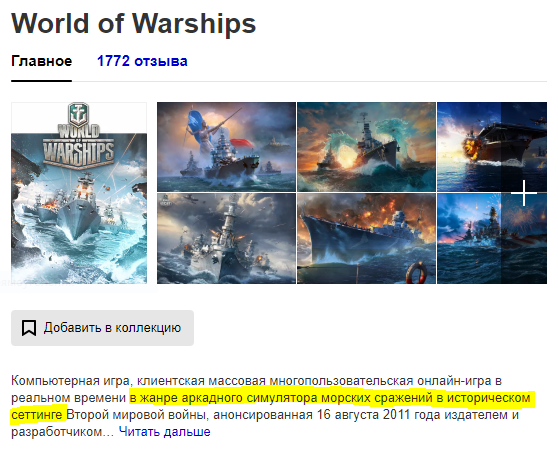558x450 pixels.
Task: Switch to the 1772 отзыва tab
Action: 142,61
